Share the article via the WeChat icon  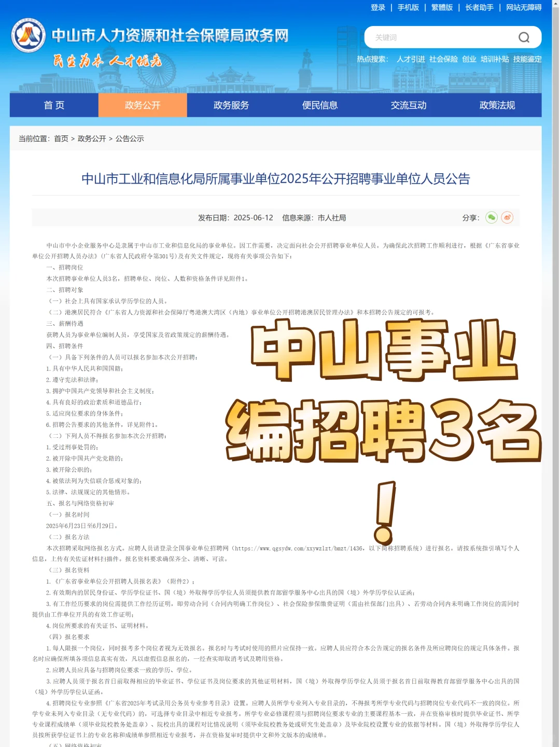tap(491, 218)
